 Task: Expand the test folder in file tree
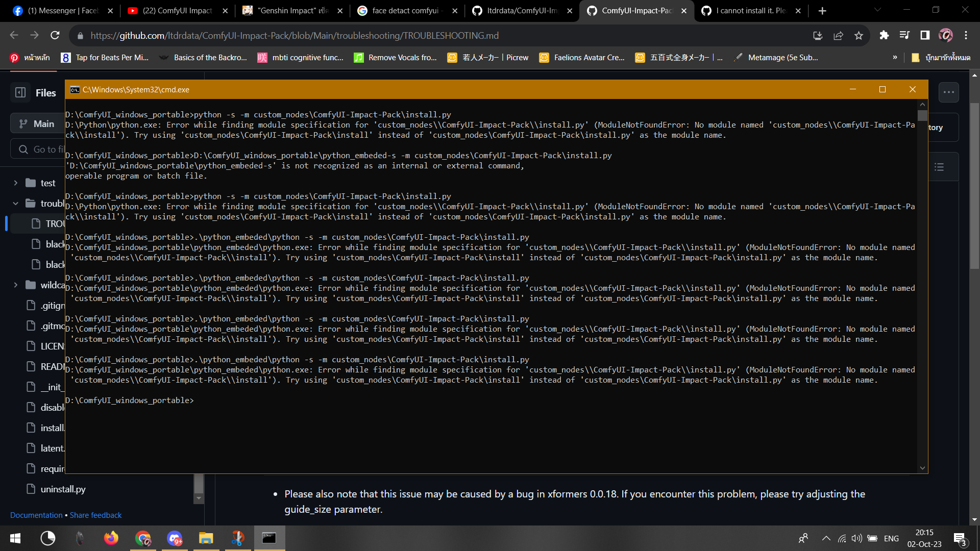pos(16,183)
